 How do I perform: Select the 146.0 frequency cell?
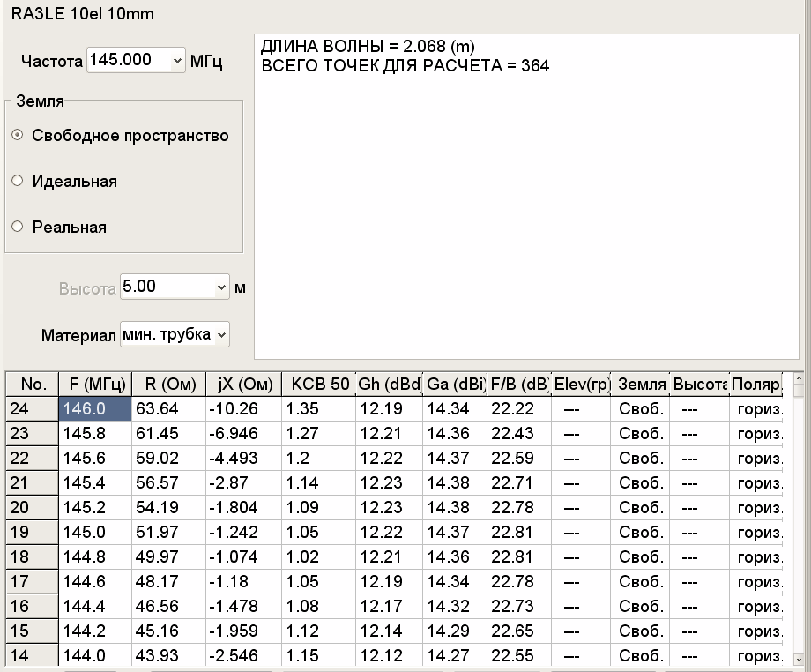click(x=95, y=408)
